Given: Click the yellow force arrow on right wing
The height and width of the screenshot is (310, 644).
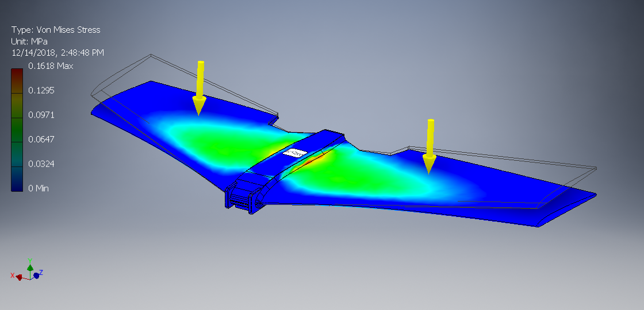Looking at the screenshot, I should [x=430, y=146].
